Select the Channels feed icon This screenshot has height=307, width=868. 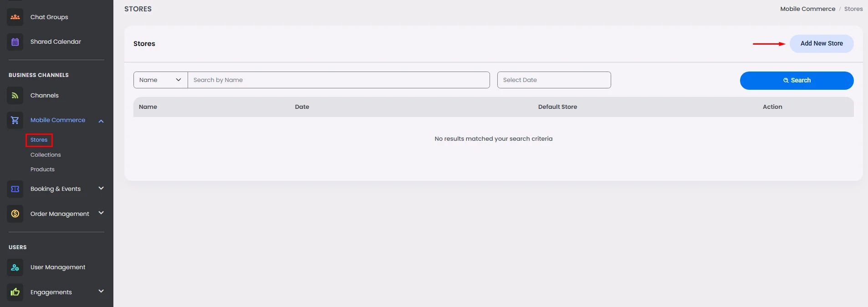click(x=15, y=96)
